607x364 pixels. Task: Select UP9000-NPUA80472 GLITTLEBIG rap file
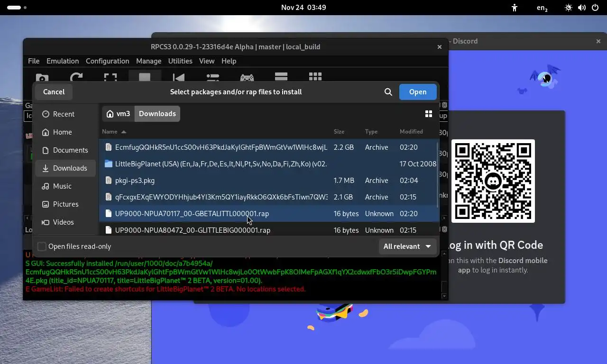268,230
